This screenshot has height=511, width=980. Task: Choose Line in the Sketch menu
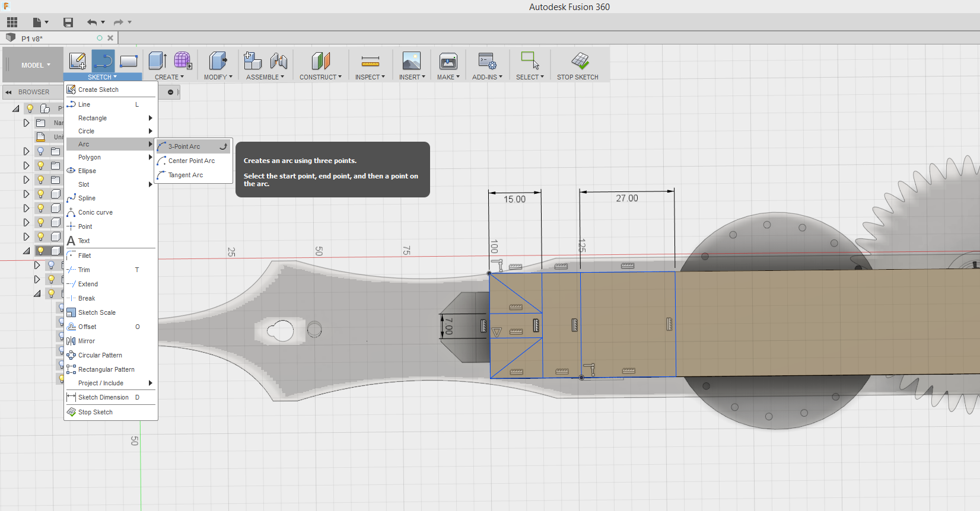(111, 104)
